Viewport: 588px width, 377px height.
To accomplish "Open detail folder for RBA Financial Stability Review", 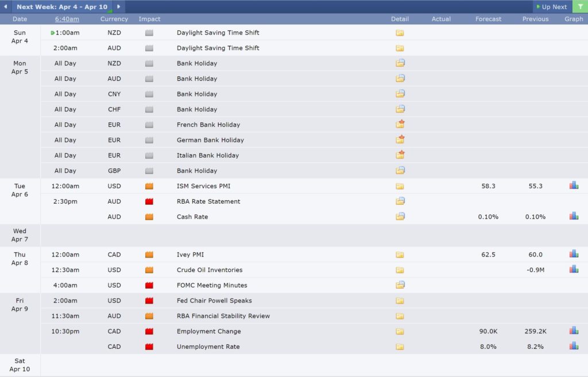I will point(400,316).
